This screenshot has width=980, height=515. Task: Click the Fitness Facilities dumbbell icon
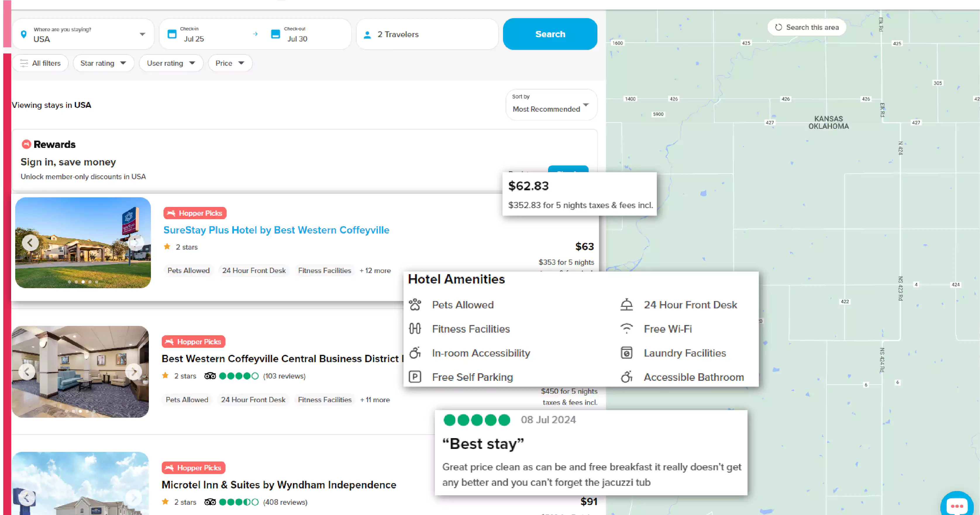pos(415,329)
